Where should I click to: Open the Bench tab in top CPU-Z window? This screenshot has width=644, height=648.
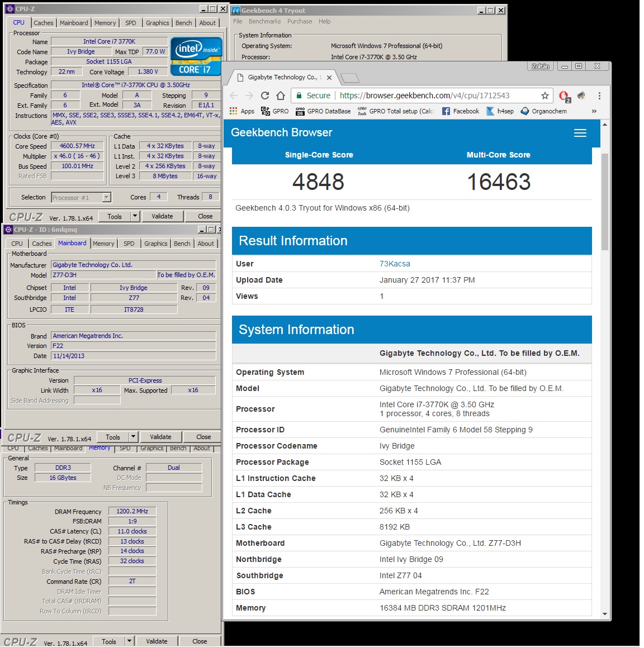tap(184, 23)
